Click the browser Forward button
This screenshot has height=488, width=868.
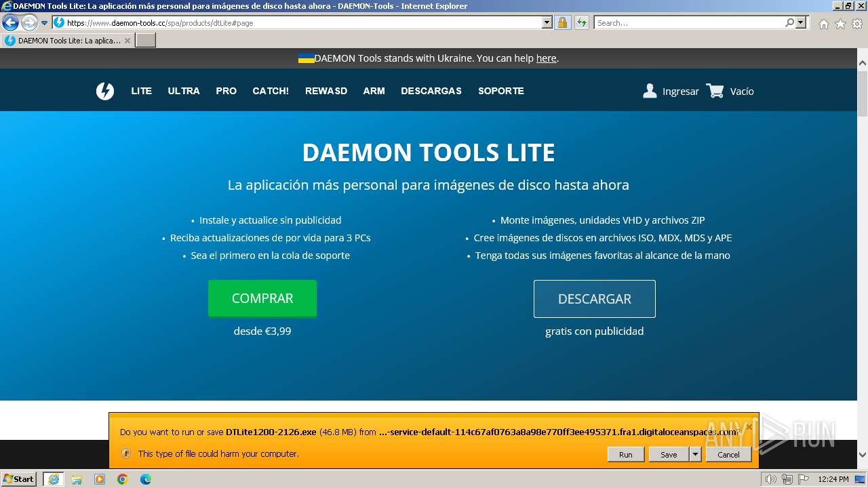click(x=29, y=22)
